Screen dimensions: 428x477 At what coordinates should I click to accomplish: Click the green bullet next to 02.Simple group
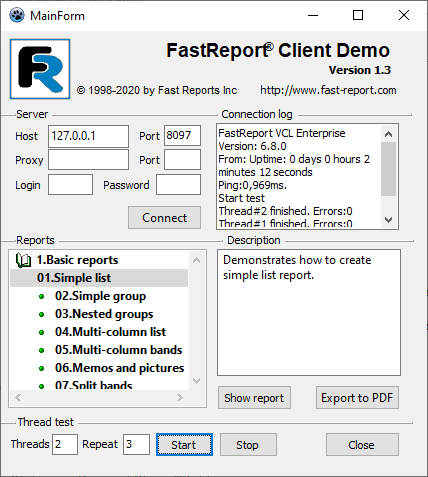[x=41, y=296]
